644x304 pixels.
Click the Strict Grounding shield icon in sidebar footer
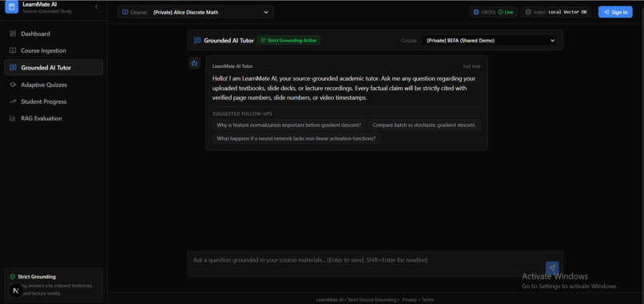click(13, 277)
